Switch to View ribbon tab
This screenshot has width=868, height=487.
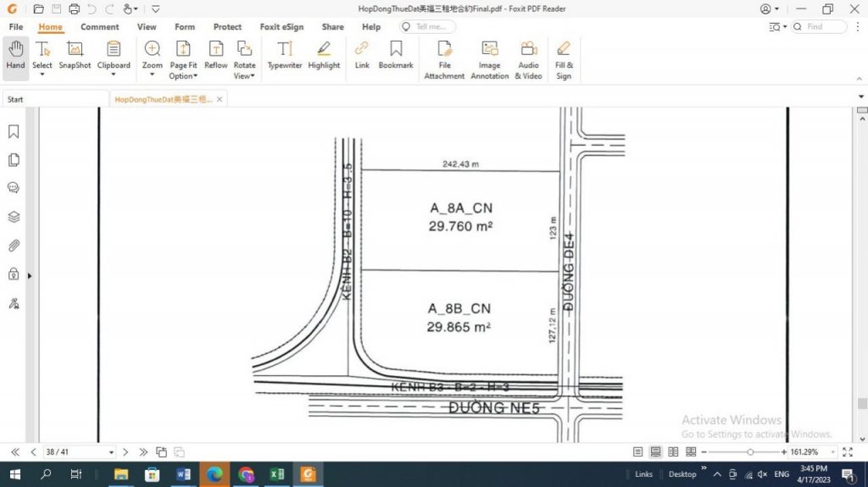click(147, 26)
